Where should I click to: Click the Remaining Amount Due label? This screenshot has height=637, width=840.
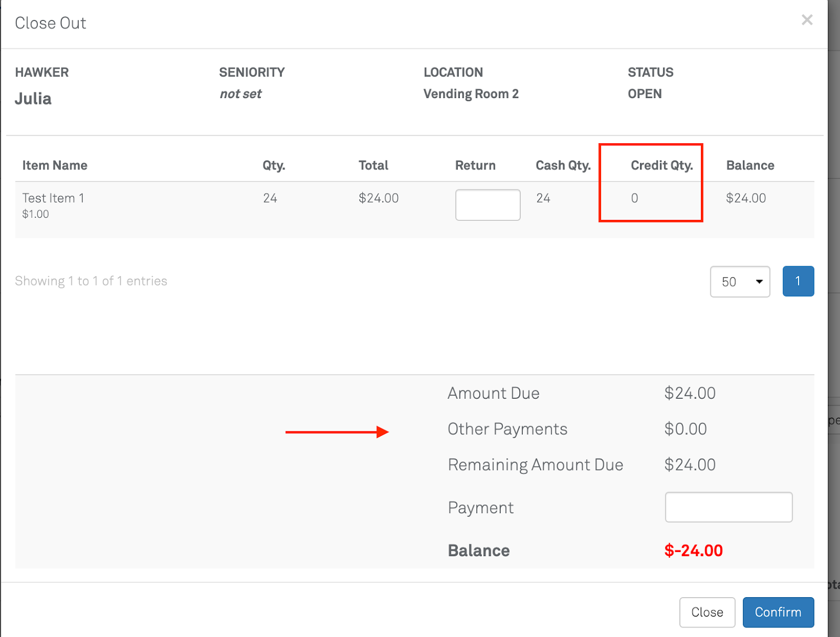[x=535, y=465]
